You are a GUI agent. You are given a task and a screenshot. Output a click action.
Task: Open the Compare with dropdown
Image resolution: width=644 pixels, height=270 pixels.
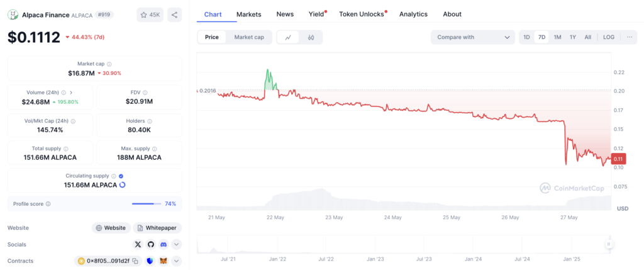point(473,37)
